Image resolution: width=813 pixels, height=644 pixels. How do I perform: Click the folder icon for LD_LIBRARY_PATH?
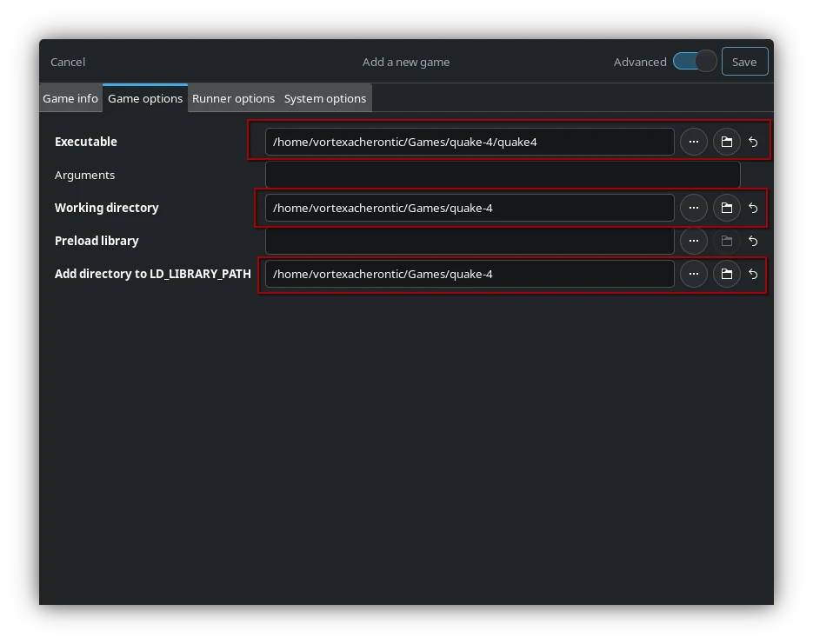(x=727, y=274)
